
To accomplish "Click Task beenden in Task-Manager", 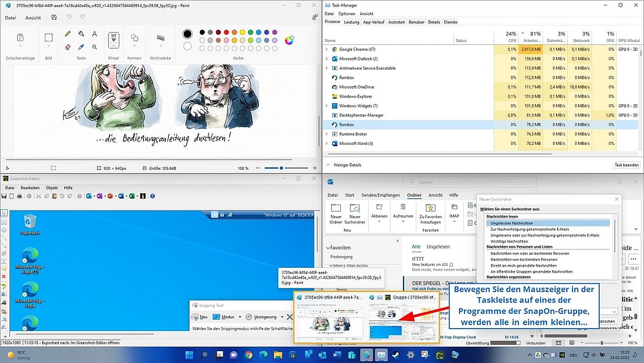I will [x=626, y=164].
